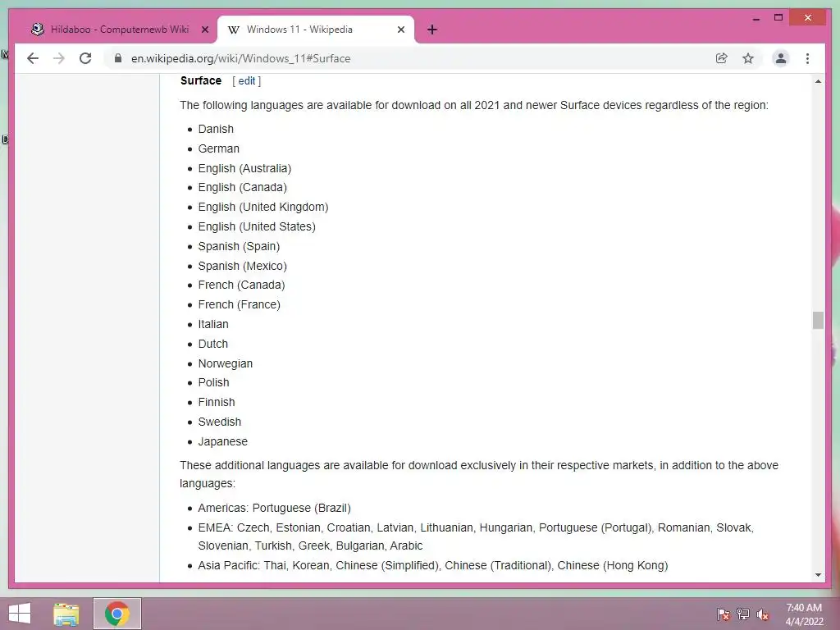Click the Asia Pacific languages item
Viewport: 840px width, 630px height.
(x=433, y=566)
